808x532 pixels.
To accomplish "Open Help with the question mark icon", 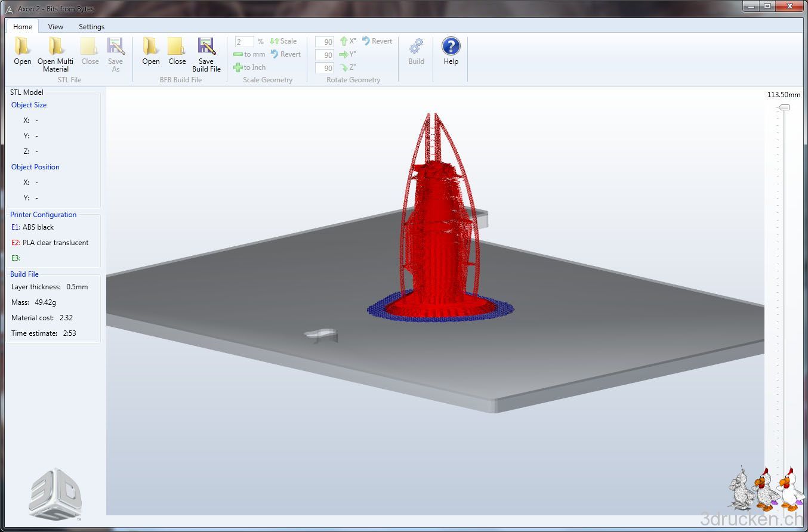I will 451,47.
